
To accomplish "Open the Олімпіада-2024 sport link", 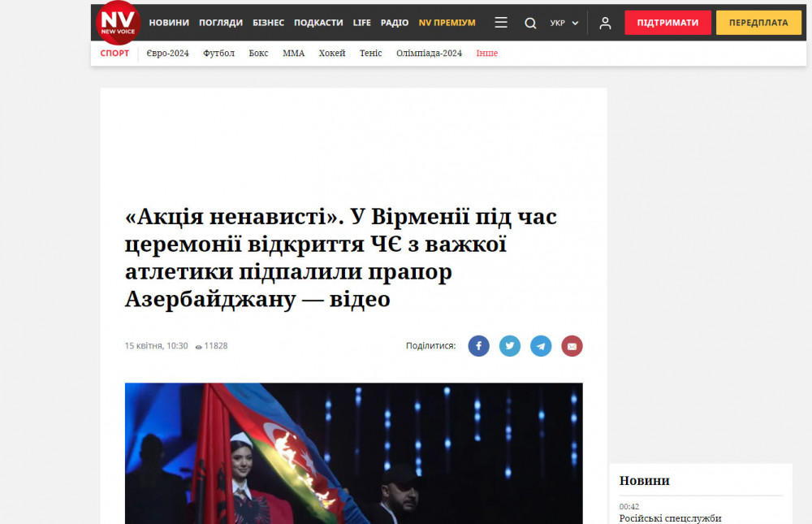I will (429, 53).
